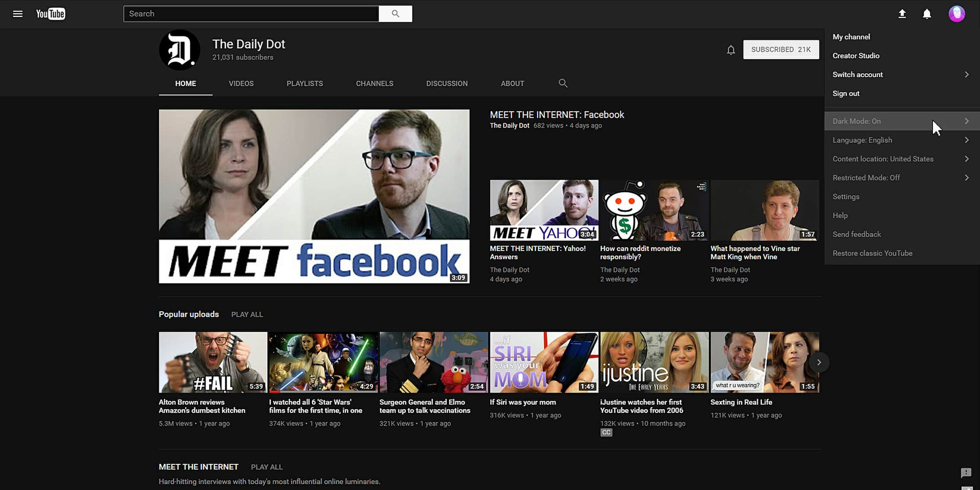Screen dimensions: 980x490
Task: Click PLAY ALL next to MEET THE INTERNET
Action: pyautogui.click(x=267, y=467)
